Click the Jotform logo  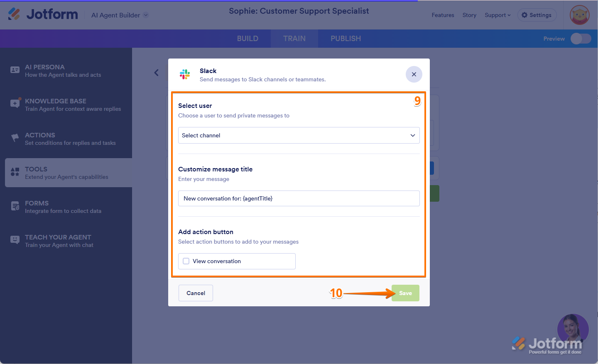43,14
